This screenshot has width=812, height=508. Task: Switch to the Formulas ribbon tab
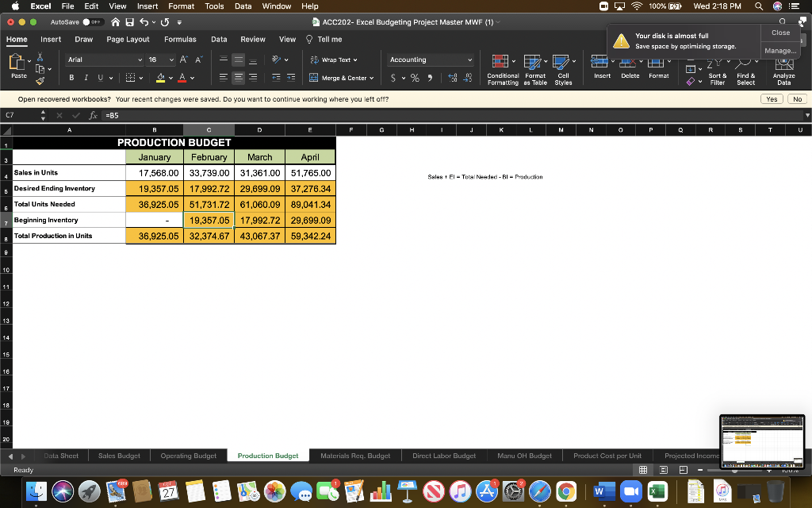pos(180,38)
